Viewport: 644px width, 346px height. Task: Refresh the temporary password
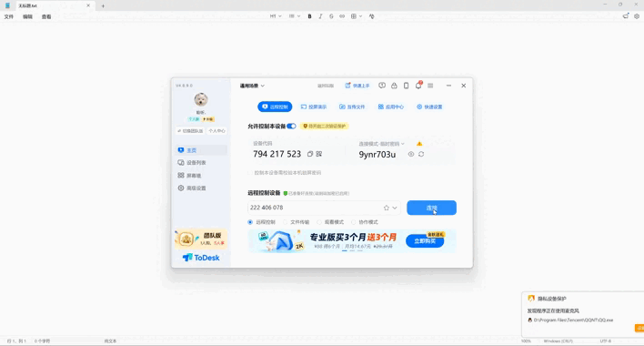pos(421,154)
